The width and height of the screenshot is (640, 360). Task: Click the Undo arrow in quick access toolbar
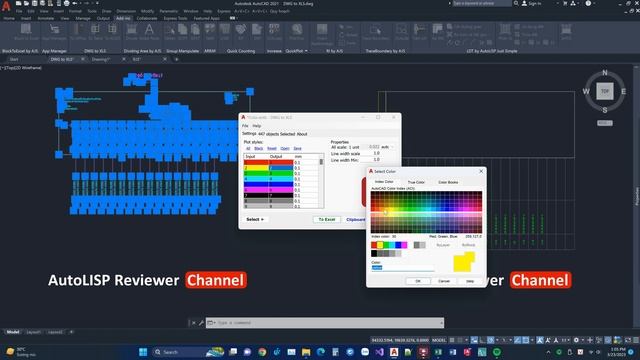[75, 3]
